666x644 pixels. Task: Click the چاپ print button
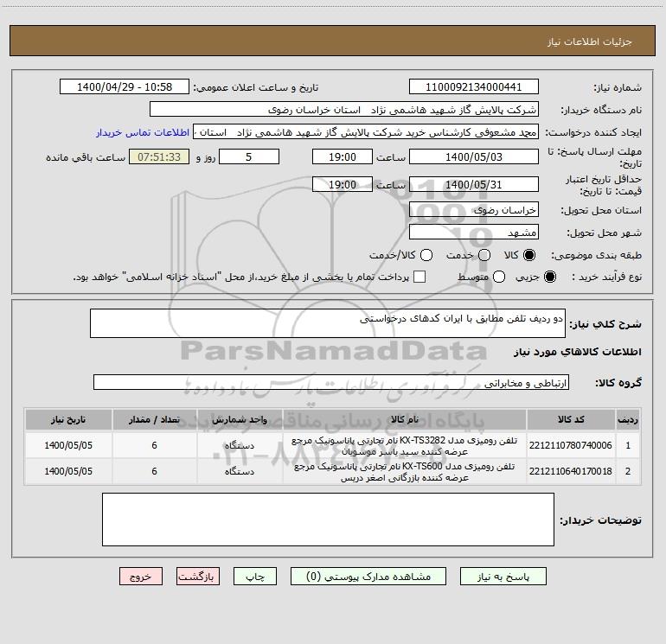click(x=255, y=577)
